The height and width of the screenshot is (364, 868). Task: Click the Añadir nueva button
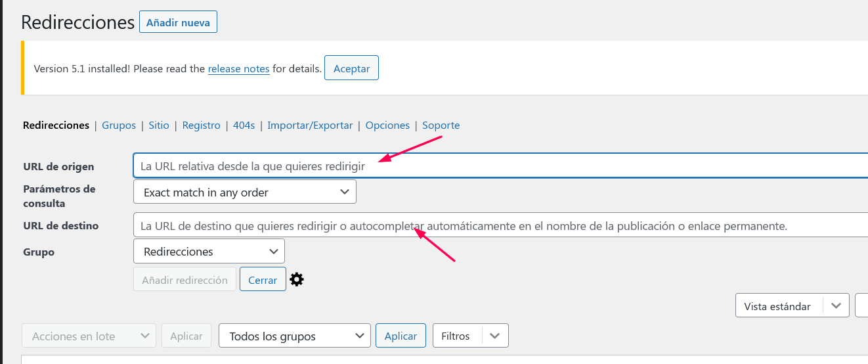click(x=178, y=22)
